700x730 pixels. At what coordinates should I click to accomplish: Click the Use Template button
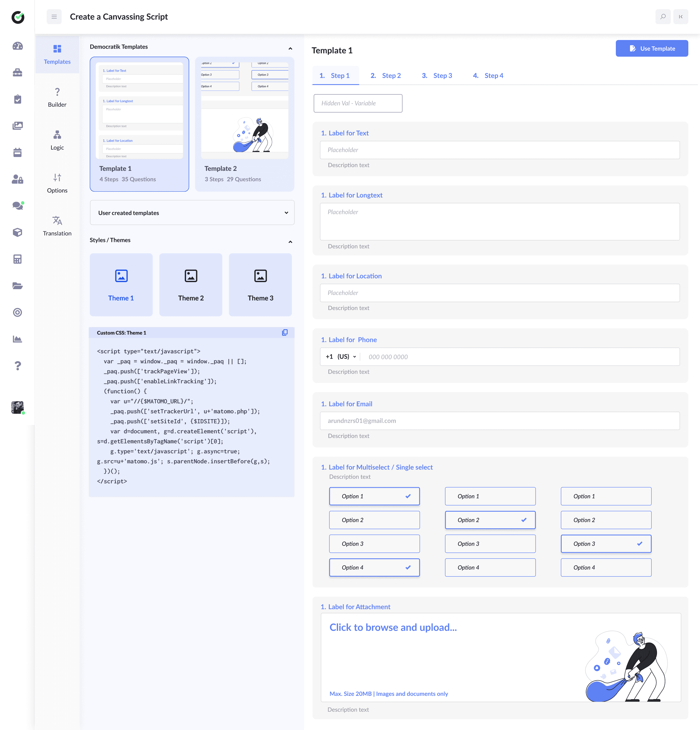pos(652,48)
